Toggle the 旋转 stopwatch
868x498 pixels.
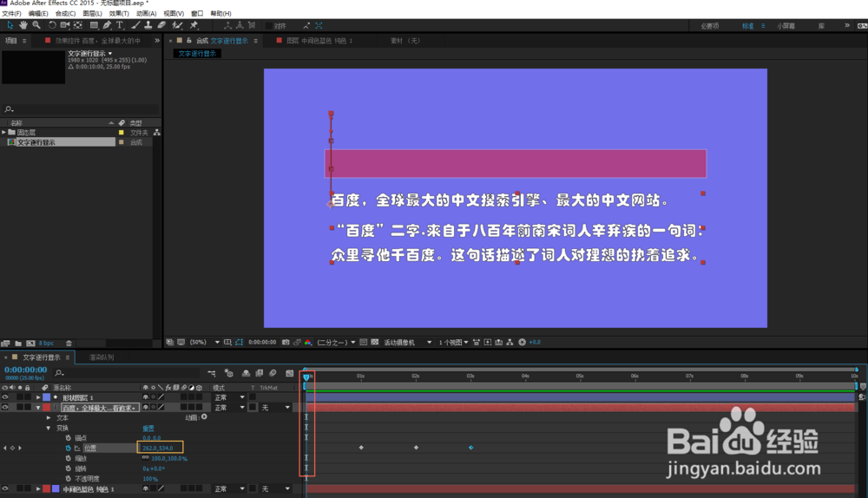[x=68, y=469]
